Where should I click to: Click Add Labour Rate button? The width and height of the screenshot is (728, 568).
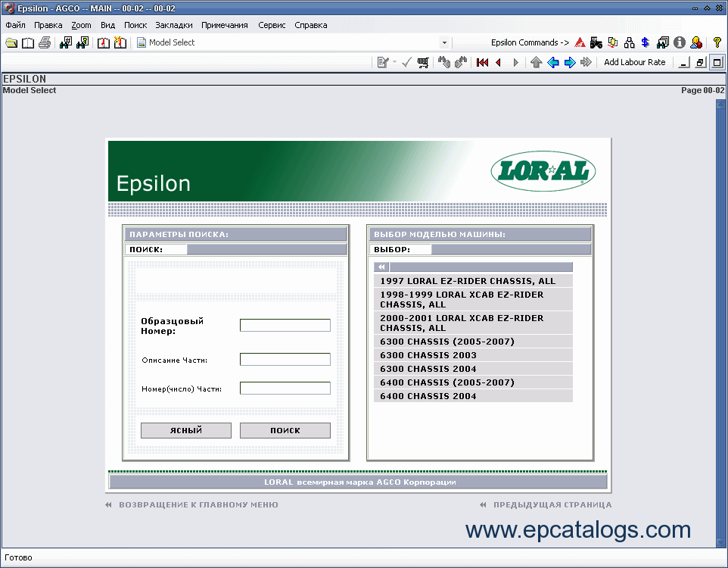(635, 62)
